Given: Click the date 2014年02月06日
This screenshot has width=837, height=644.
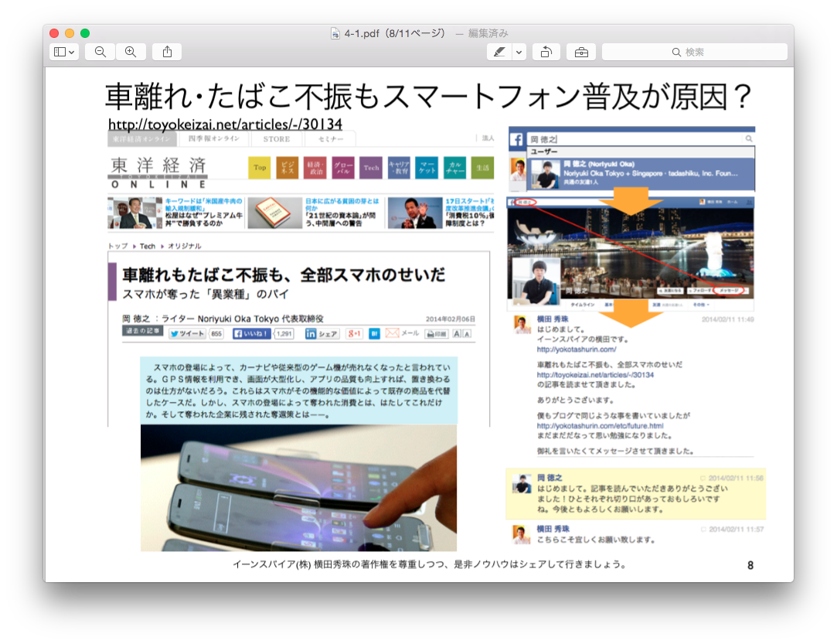Looking at the screenshot, I should click(450, 319).
